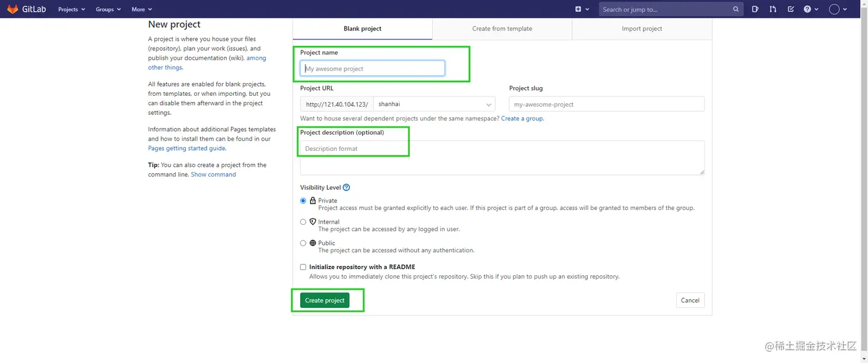The width and height of the screenshot is (868, 363).
Task: Focus the Project name input field
Action: pyautogui.click(x=373, y=69)
